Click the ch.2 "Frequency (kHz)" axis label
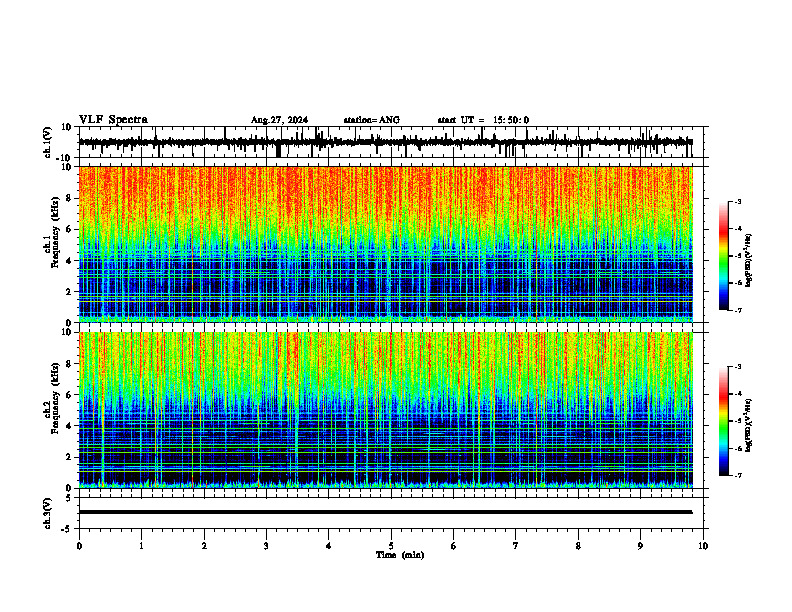The height and width of the screenshot is (612, 792). coord(56,398)
